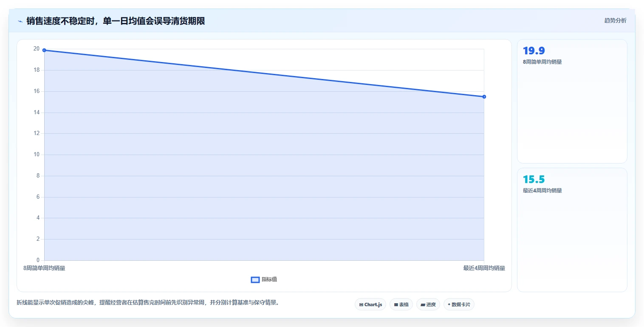Click the 15.5 value in stat card
The height and width of the screenshot is (327, 644).
(x=534, y=180)
